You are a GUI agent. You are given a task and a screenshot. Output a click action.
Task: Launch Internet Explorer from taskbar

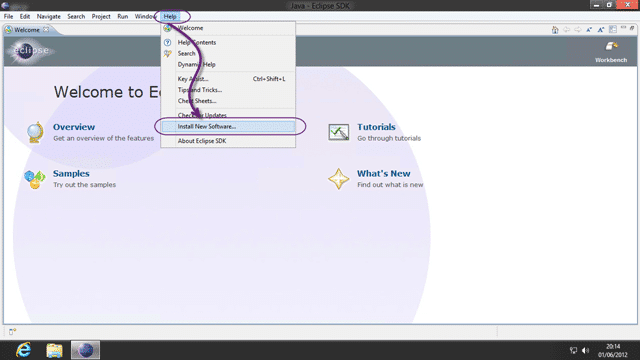[x=23, y=350]
